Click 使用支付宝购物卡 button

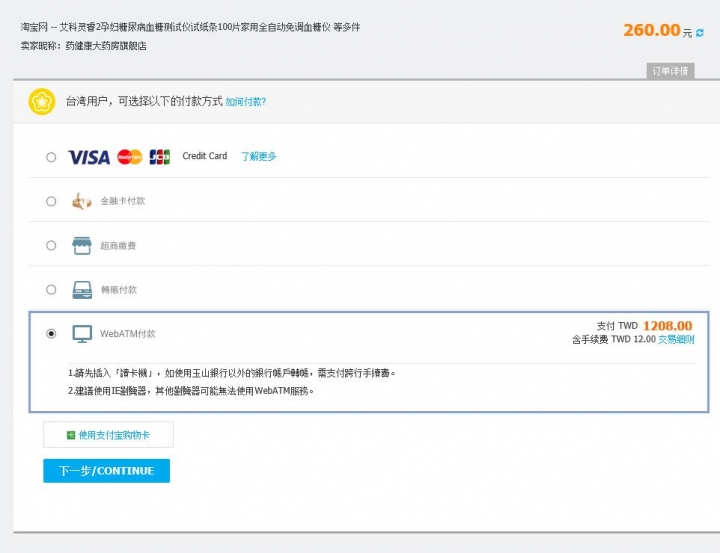[108, 434]
